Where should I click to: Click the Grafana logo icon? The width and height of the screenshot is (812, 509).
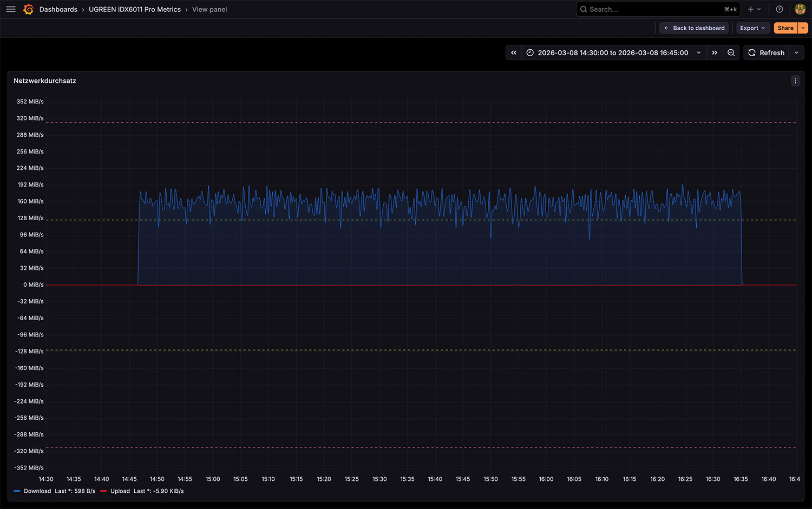click(29, 9)
